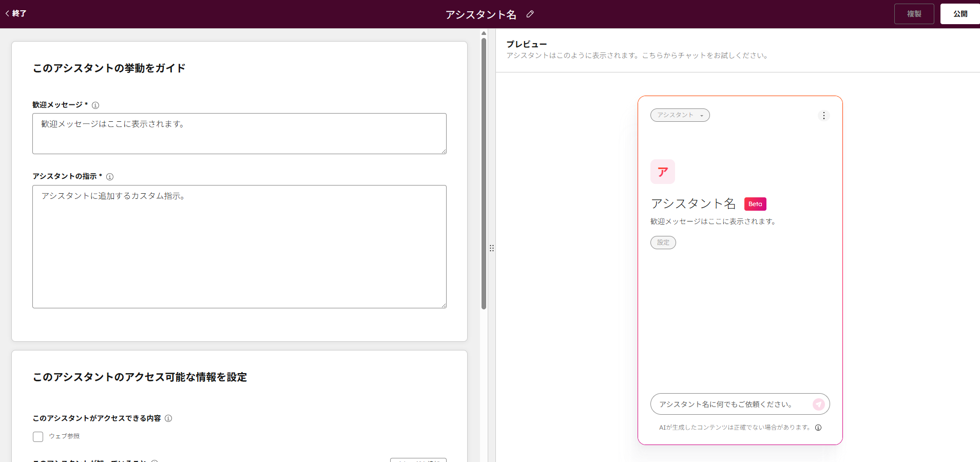Open info tooltip beside アシスタントの指示 label
Image resolution: width=980 pixels, height=462 pixels.
[110, 177]
